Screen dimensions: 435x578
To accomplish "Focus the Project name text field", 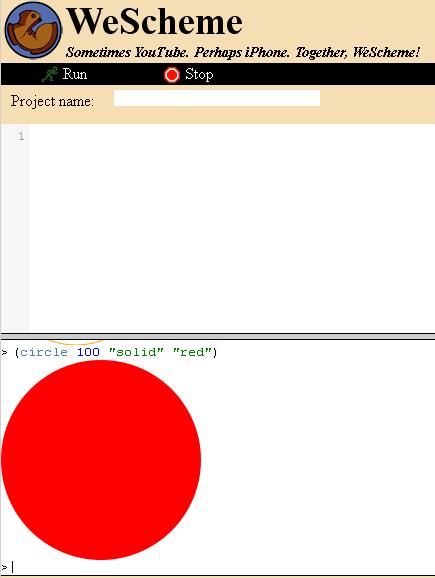I will click(217, 98).
